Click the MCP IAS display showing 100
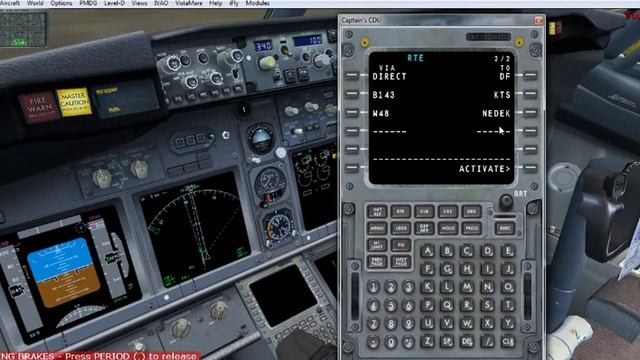Screen dimensions: 640x360 (x=307, y=41)
